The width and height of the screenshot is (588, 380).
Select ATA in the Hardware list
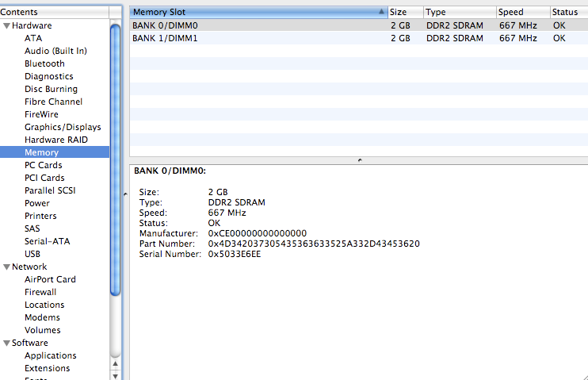[x=33, y=38]
